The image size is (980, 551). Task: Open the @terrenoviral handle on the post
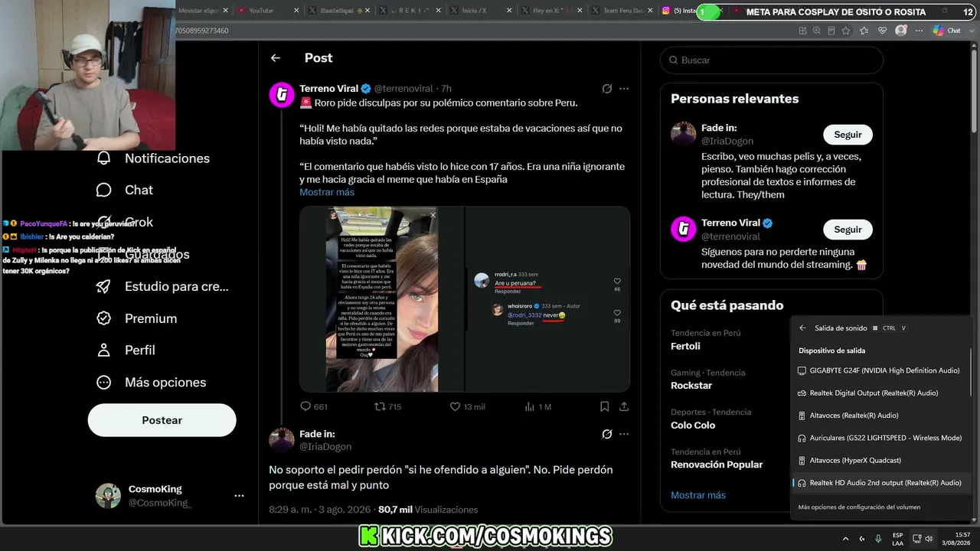pos(403,89)
